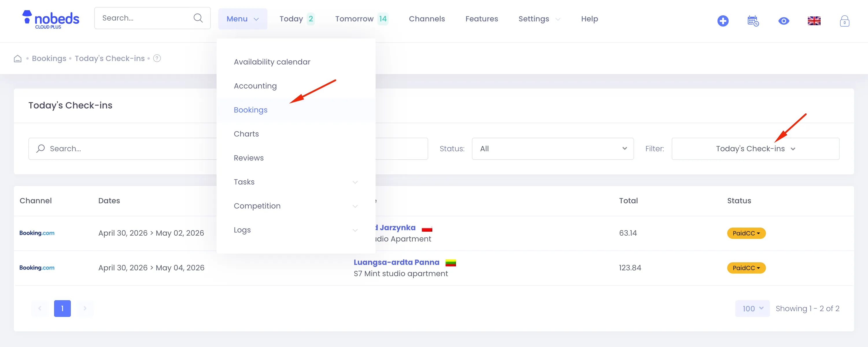This screenshot has height=347, width=868.
Task: Open PaidCC status dropdown for 63.14 booking
Action: click(746, 233)
